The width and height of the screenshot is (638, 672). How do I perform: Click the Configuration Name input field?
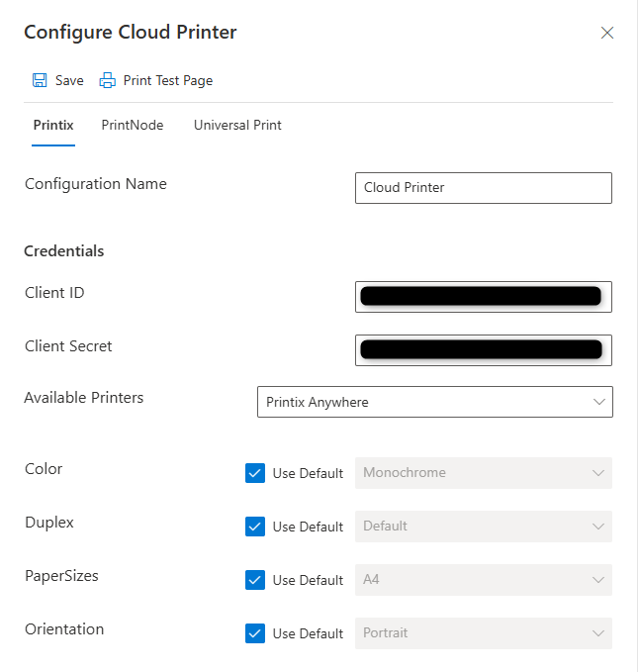pyautogui.click(x=484, y=188)
